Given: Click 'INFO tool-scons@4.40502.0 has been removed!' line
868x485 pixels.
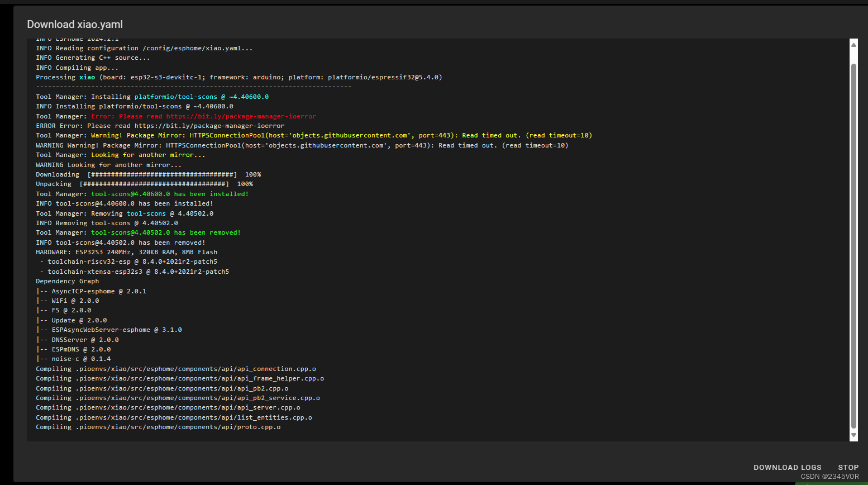Looking at the screenshot, I should (x=121, y=243).
